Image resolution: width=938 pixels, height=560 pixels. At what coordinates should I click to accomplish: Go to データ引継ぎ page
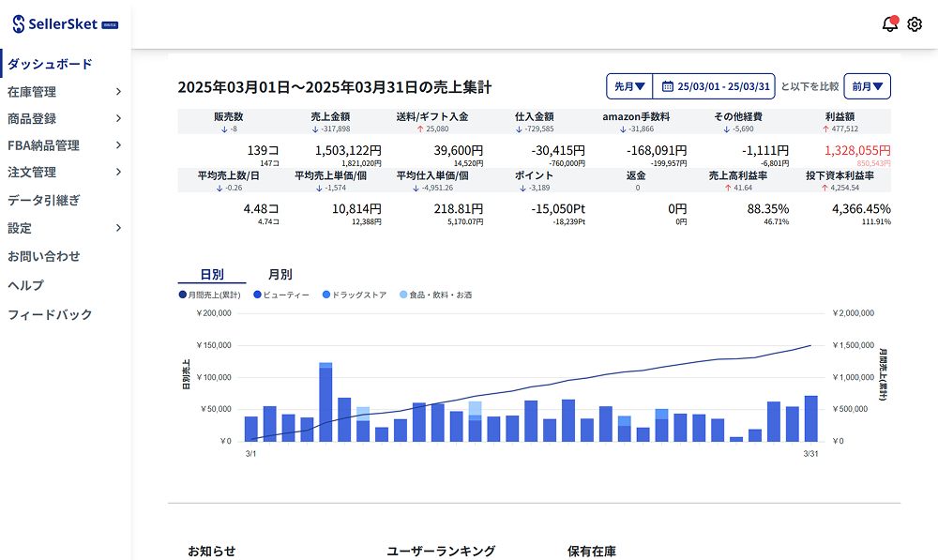point(44,200)
